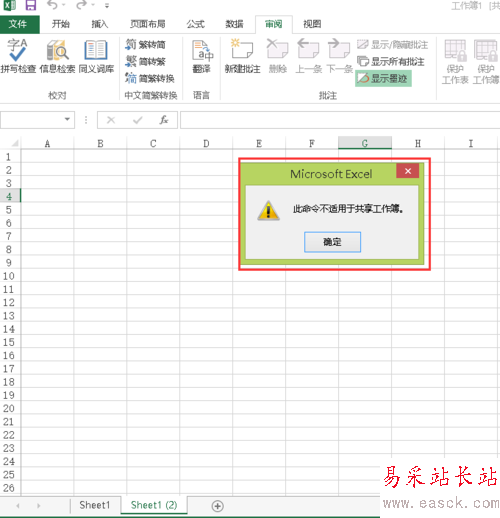This screenshot has height=518, width=500.
Task: Switch to the Home tab
Action: (x=60, y=24)
